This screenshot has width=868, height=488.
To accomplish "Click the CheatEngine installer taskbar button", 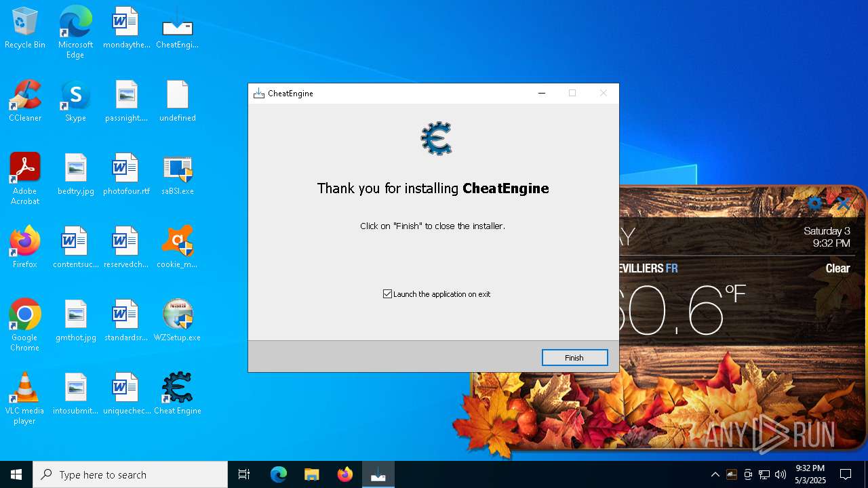I will (378, 474).
